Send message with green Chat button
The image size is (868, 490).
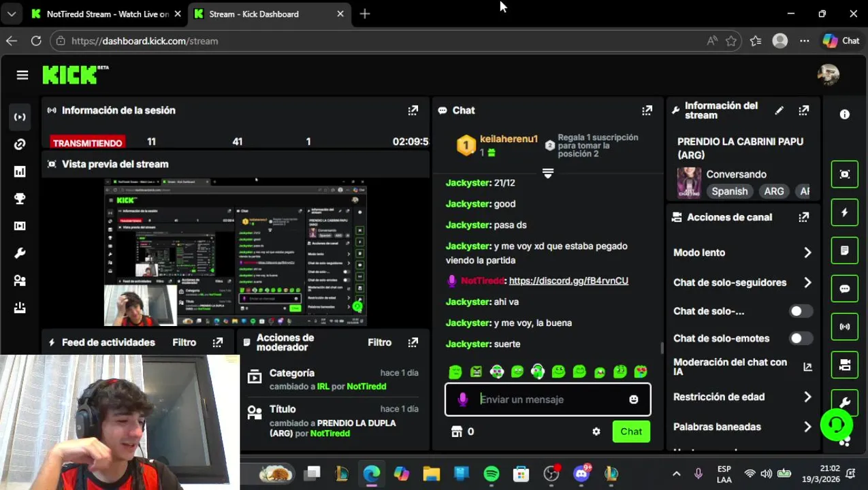click(631, 431)
